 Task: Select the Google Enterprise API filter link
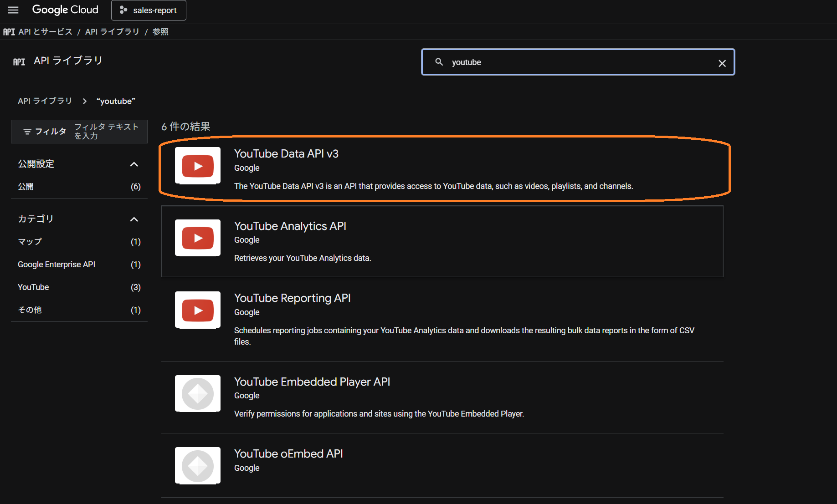[56, 264]
